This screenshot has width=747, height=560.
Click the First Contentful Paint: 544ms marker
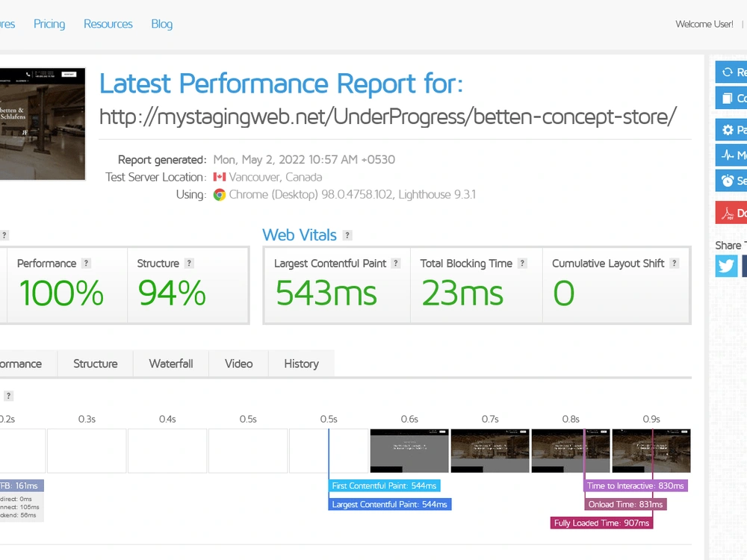(x=385, y=486)
